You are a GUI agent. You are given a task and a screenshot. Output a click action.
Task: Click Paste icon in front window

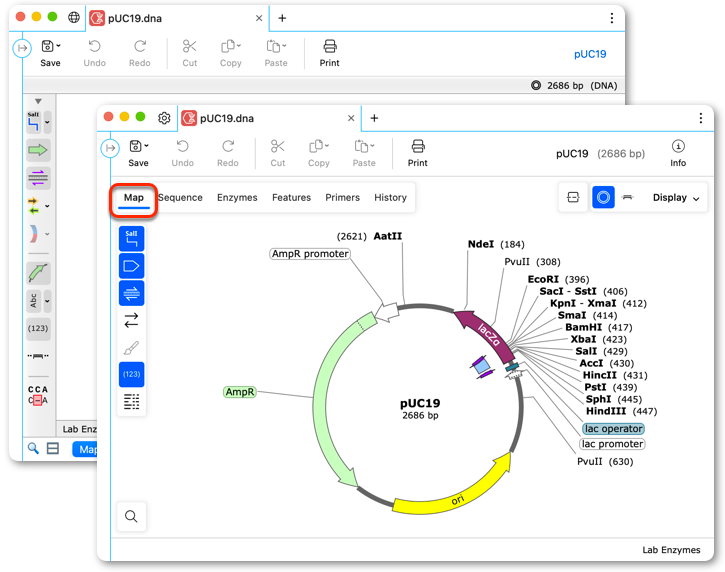coord(361,147)
